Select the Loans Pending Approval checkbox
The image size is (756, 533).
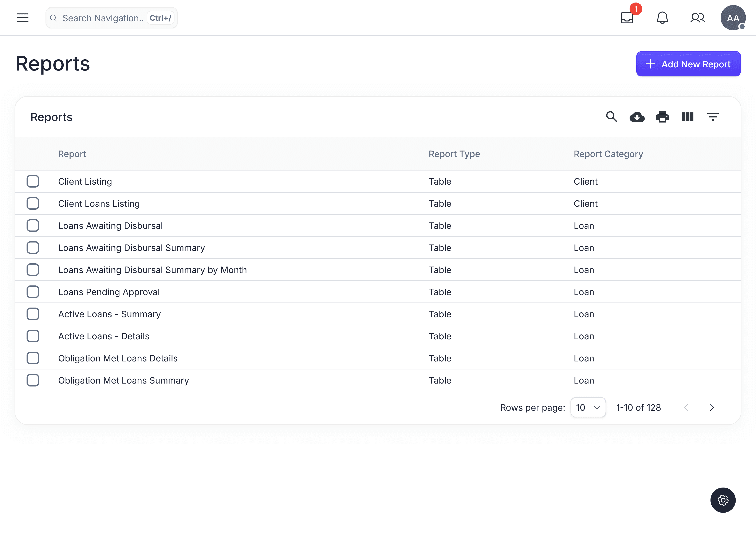(x=33, y=292)
